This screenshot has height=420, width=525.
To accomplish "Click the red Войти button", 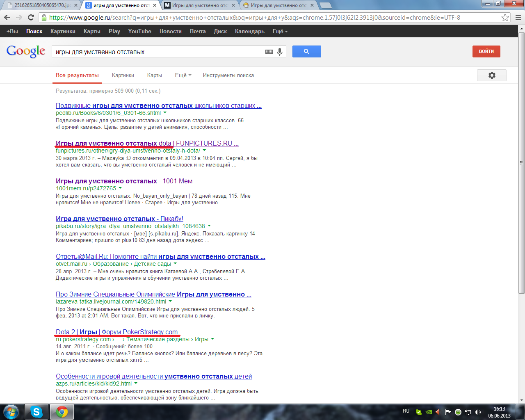I will tap(486, 51).
